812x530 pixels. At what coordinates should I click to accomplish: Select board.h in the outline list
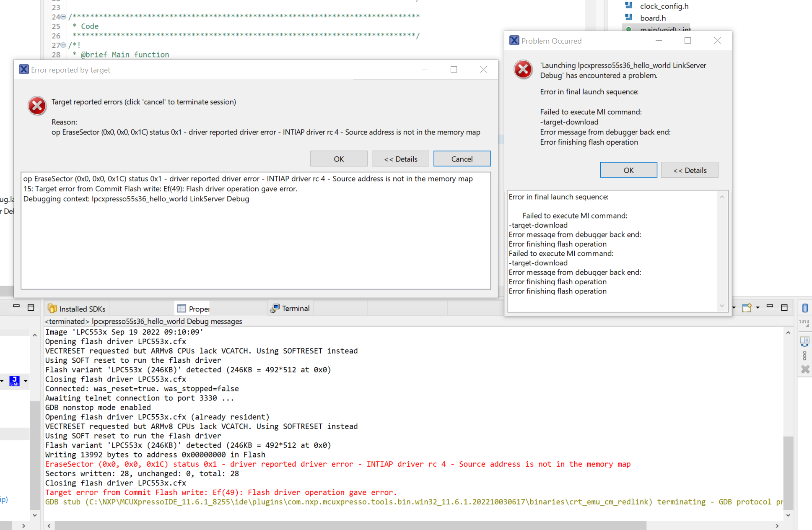pos(652,18)
